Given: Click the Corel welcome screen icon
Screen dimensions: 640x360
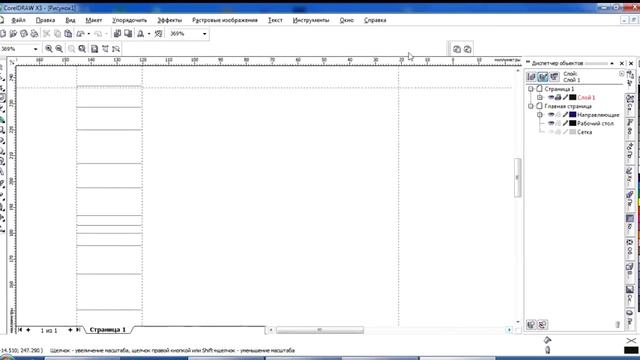Looking at the screenshot, I should point(159,34).
